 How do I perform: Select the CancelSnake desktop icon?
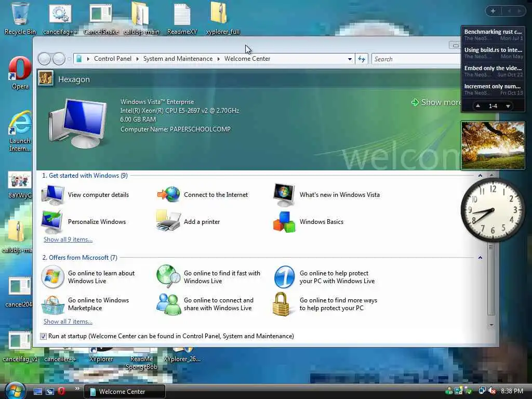point(101,19)
